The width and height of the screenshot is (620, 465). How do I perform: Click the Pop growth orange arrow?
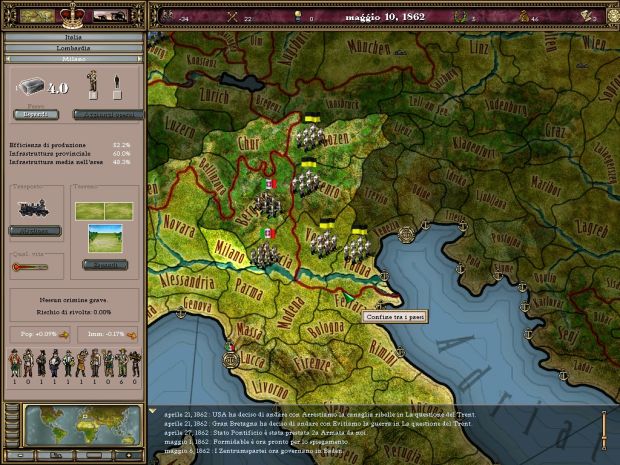click(x=64, y=335)
